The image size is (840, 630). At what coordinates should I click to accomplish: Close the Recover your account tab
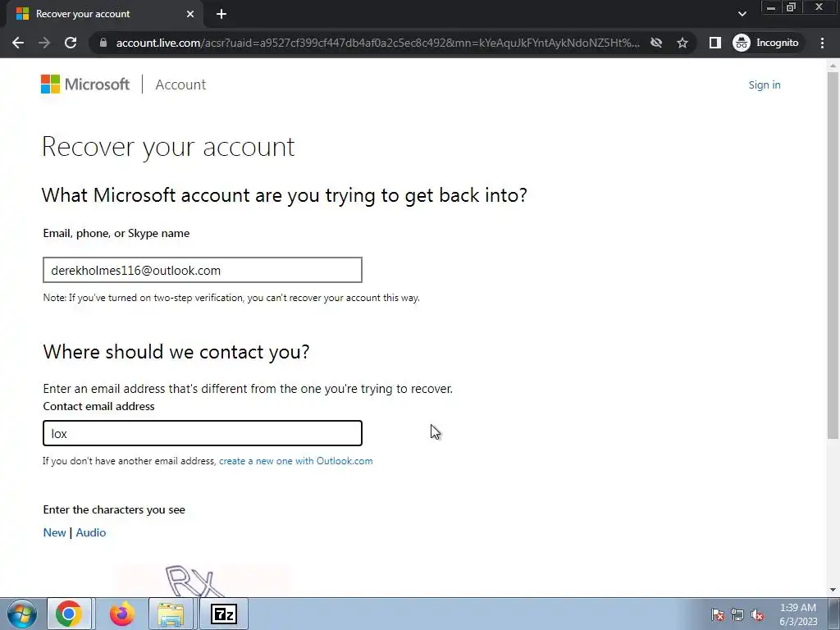190,14
